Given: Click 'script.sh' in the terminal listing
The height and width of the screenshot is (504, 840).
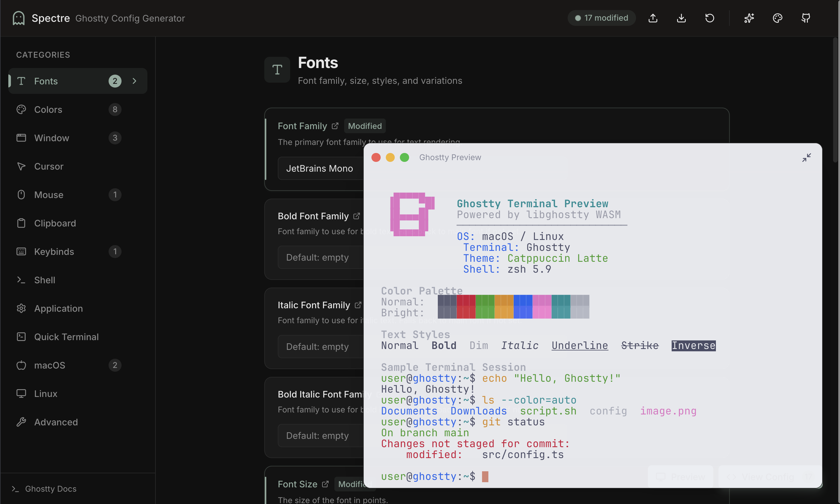Looking at the screenshot, I should tap(548, 411).
